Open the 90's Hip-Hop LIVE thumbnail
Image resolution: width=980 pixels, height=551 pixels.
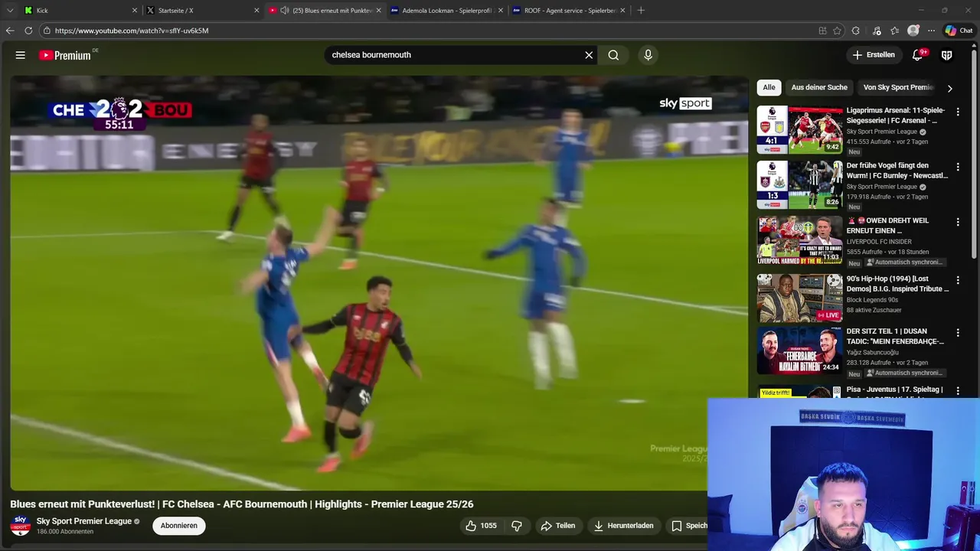click(799, 298)
